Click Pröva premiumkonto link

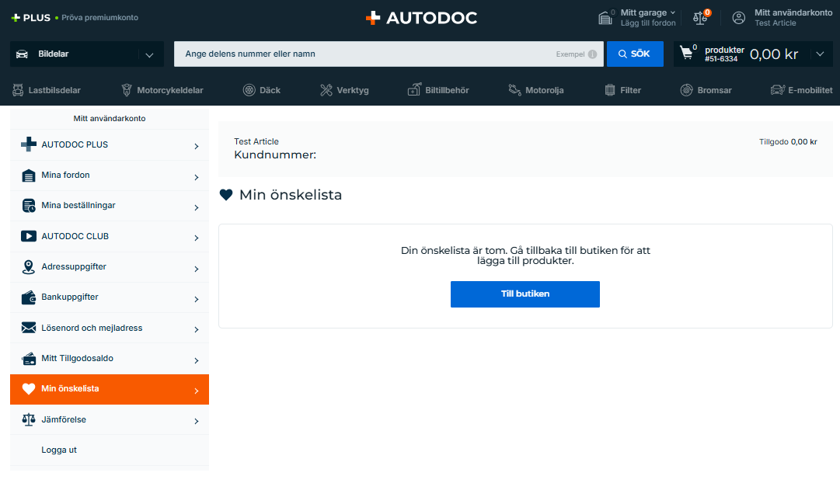99,17
